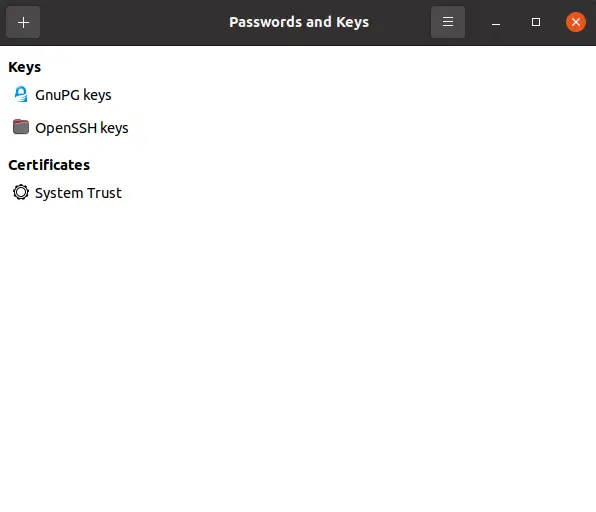The image size is (596, 512).
Task: Click the blank area right of Certificates heading
Action: click(342, 165)
